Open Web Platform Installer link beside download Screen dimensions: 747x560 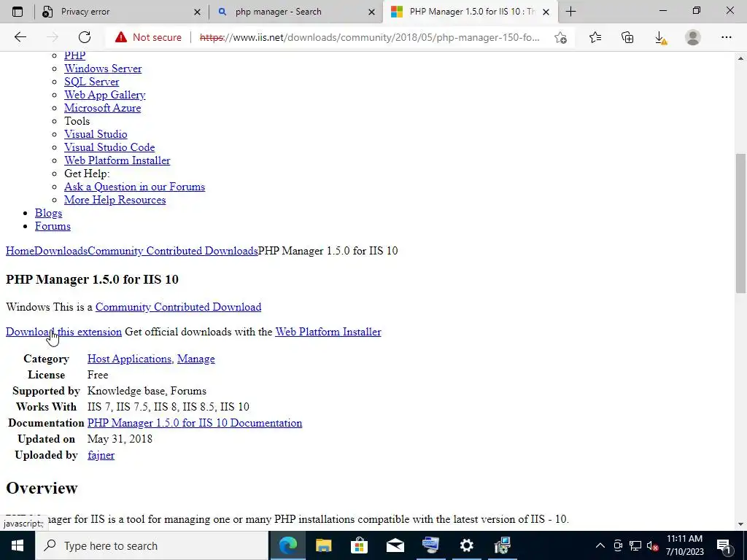point(328,332)
